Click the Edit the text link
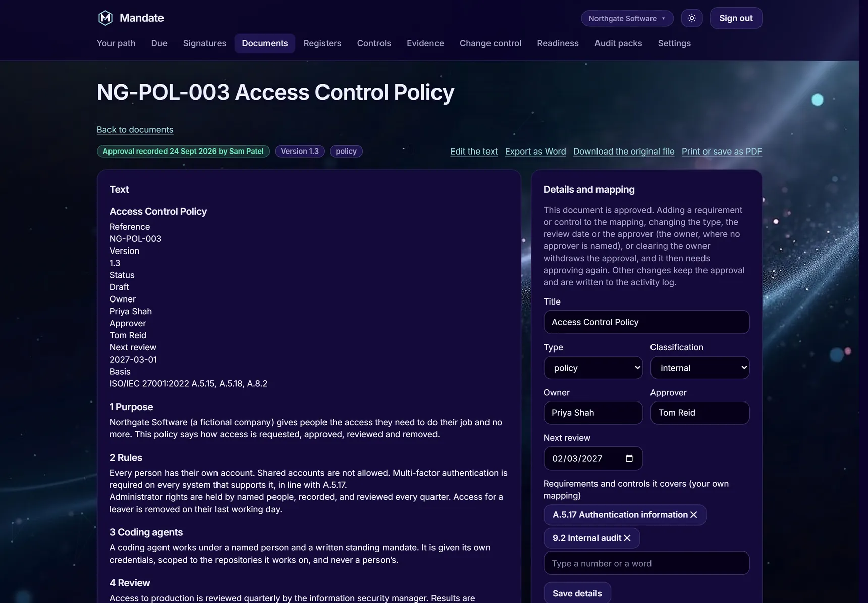 (x=474, y=152)
